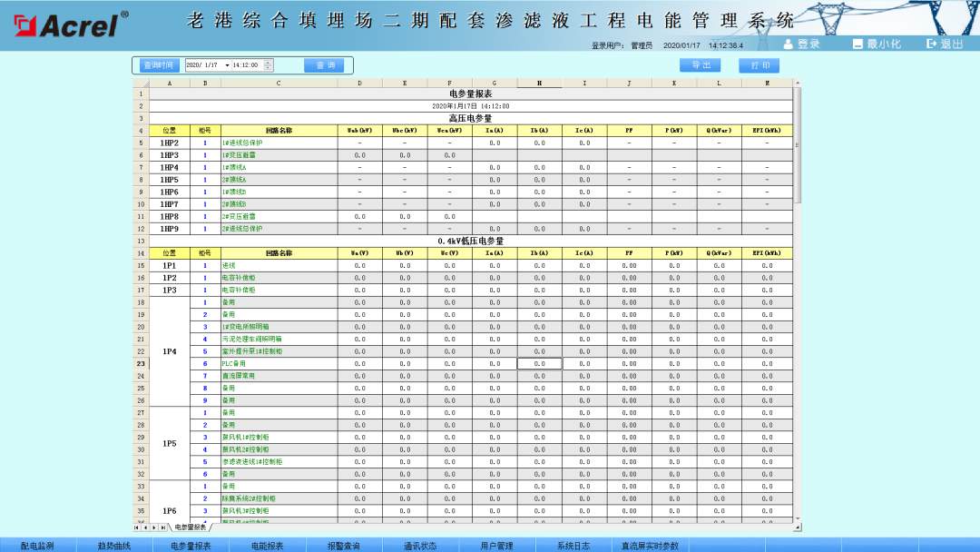
Task: Open the 电能报表 tab
Action: pyautogui.click(x=268, y=546)
